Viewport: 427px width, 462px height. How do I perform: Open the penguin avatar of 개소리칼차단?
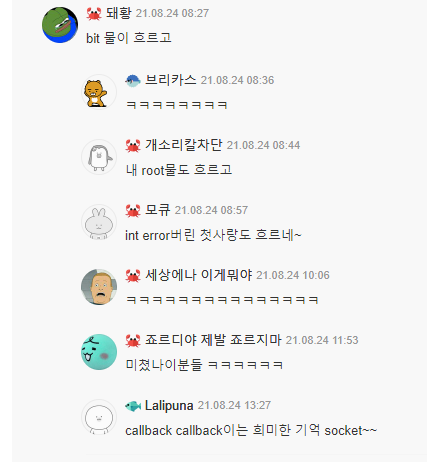[x=99, y=157]
